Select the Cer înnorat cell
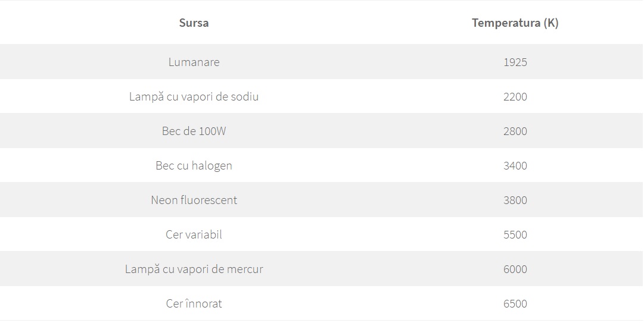 (x=194, y=303)
